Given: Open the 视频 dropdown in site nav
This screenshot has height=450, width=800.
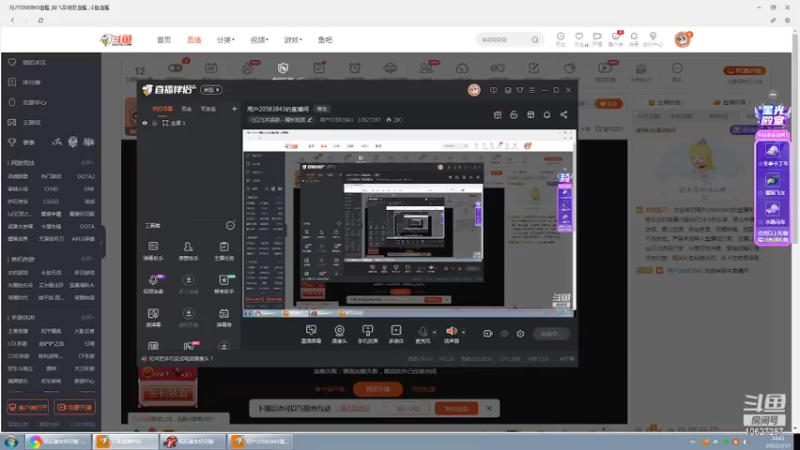Looking at the screenshot, I should click(259, 40).
